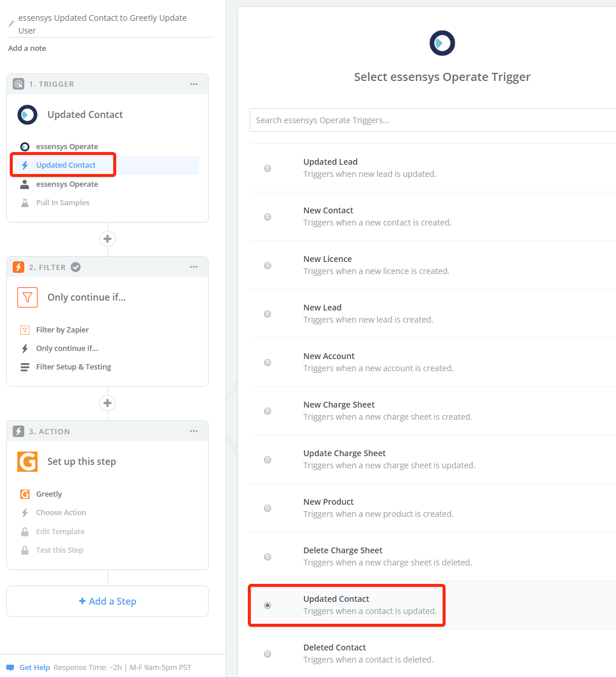Select the New Contact trigger radio button

click(x=268, y=217)
